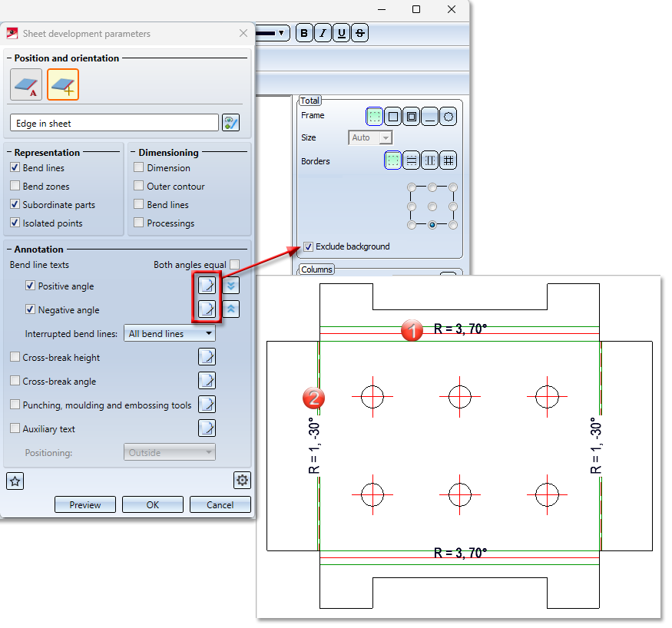Open the Interrupted bend lines dropdown
672x628 pixels.
170,333
